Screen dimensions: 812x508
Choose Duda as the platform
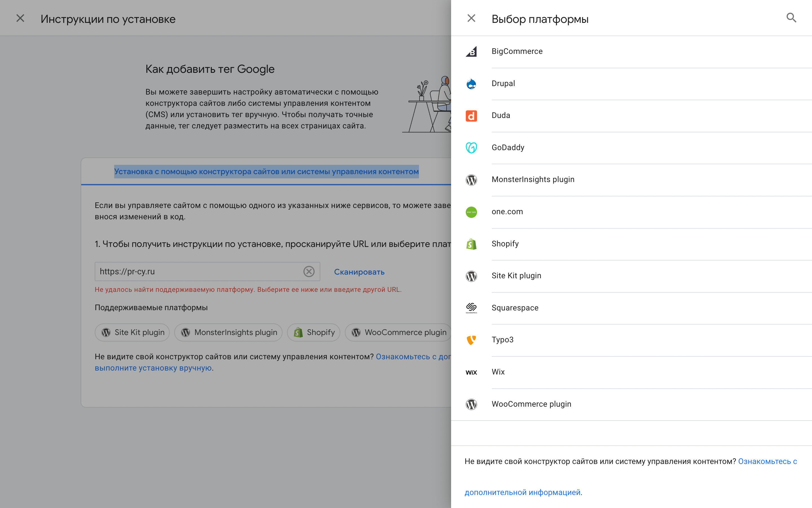pyautogui.click(x=631, y=116)
